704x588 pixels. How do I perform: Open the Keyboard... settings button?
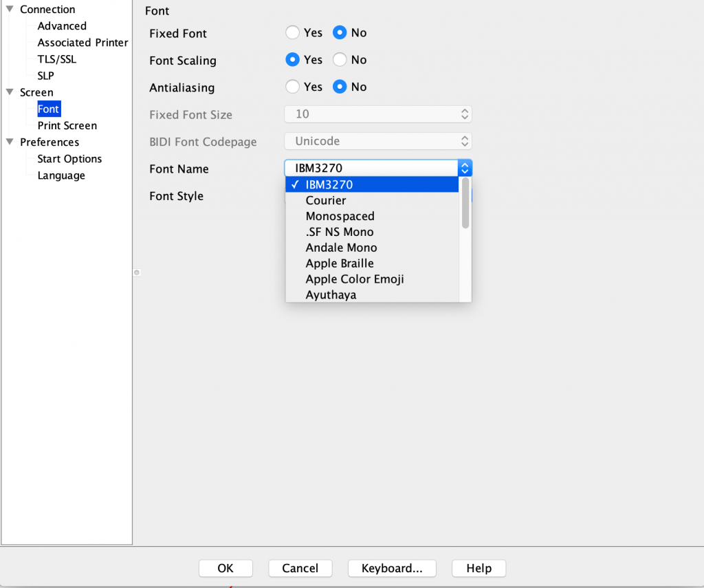(392, 568)
